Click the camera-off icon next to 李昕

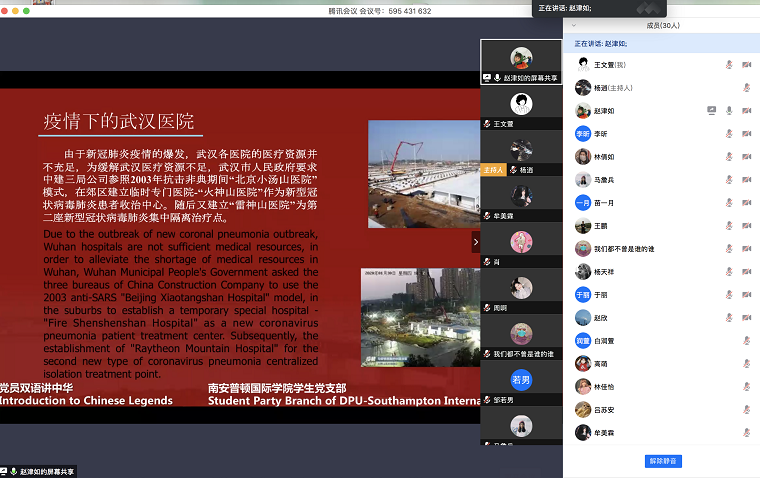746,133
